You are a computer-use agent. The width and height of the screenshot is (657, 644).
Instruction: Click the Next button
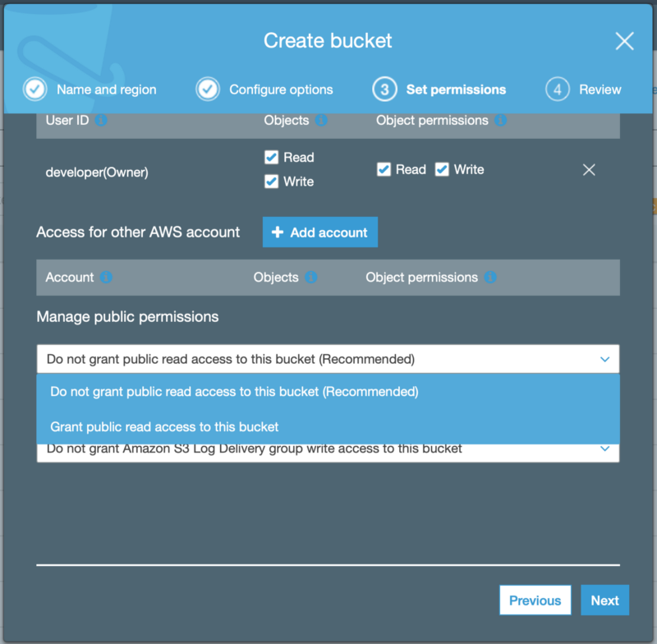[x=604, y=600]
